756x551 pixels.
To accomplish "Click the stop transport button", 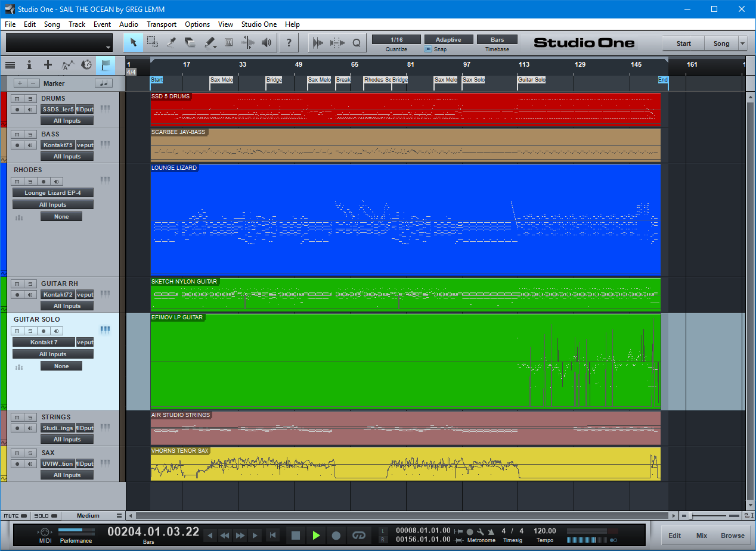I will [295, 536].
